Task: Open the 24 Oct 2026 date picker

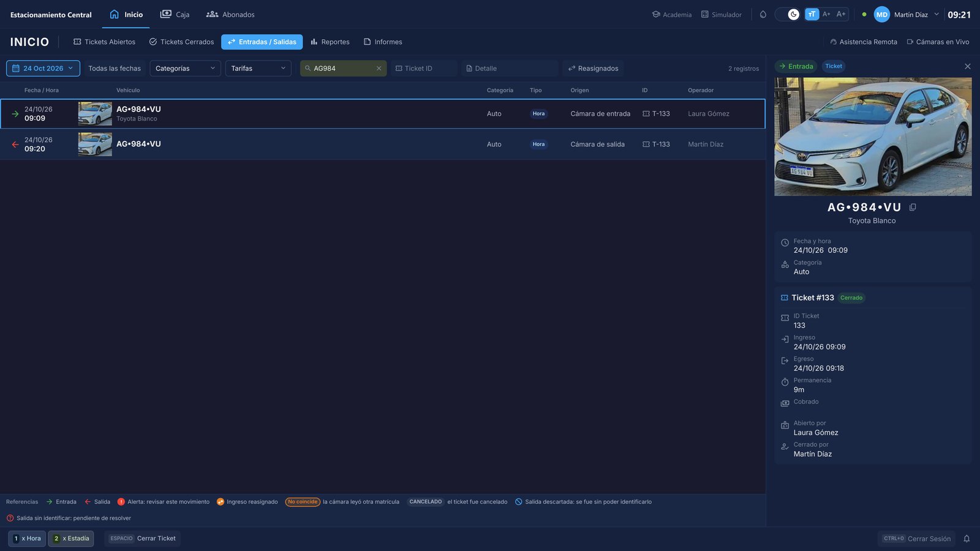Action: [x=43, y=69]
